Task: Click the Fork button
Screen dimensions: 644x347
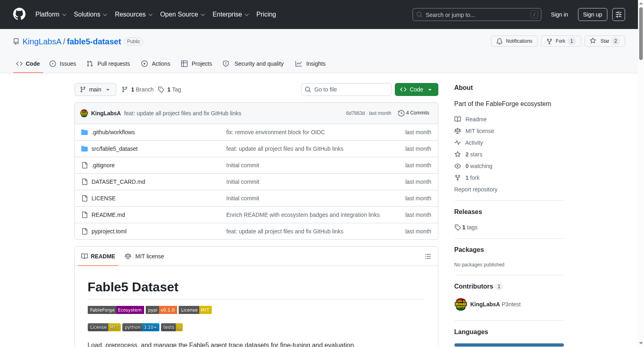Action: pos(561,41)
